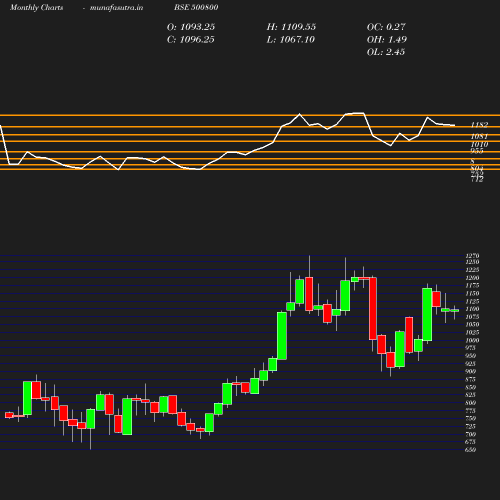Click the 'OC: 0.27' reading
This screenshot has width=500, height=500.
386,27
